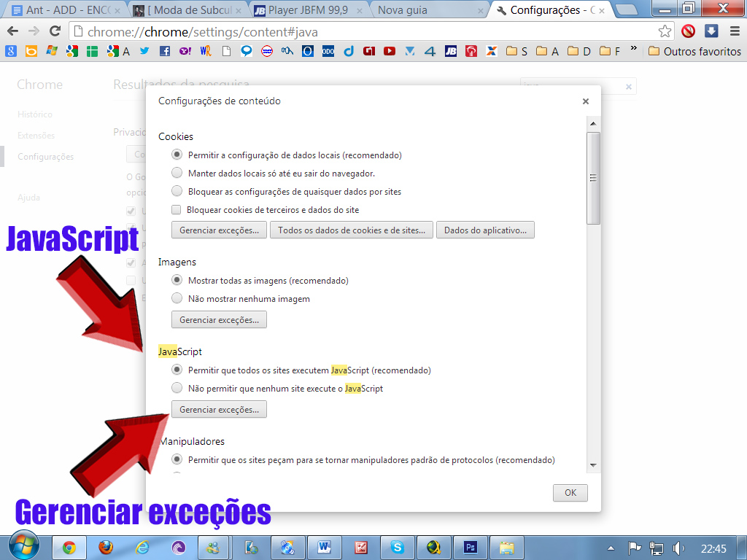Viewport: 747px width, 560px height.
Task: Switch to the Player JBFM 99,9 tab
Action: coord(308,10)
